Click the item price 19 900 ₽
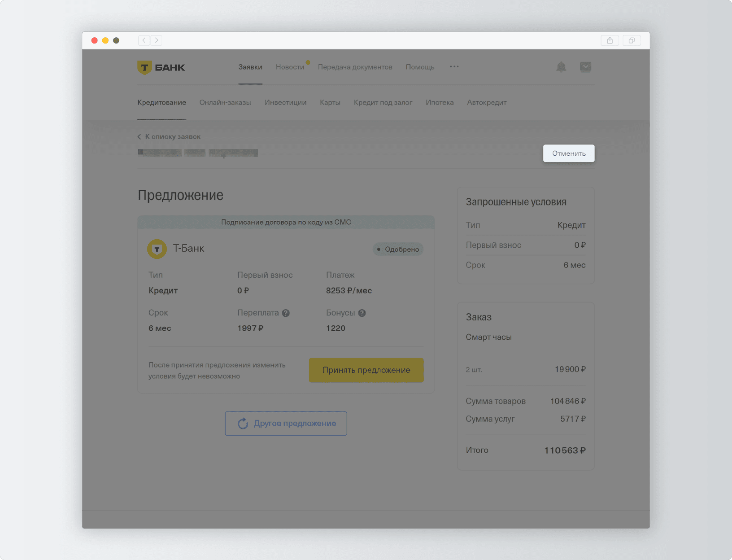This screenshot has height=560, width=732. click(570, 369)
